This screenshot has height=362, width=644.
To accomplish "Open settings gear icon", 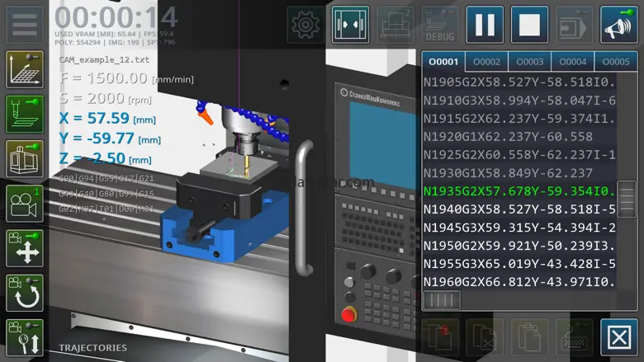I will 305,25.
